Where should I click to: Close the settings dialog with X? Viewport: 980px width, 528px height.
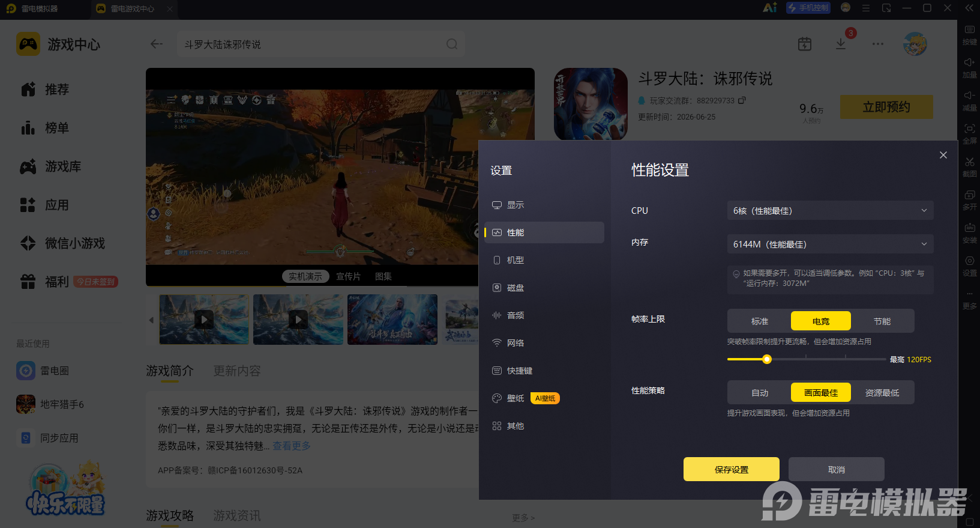coord(943,155)
